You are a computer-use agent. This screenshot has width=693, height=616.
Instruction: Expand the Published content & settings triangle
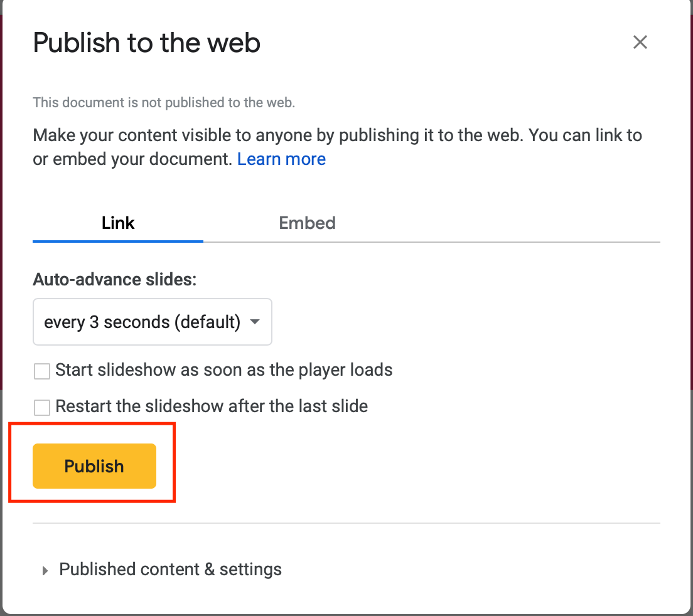coord(45,570)
